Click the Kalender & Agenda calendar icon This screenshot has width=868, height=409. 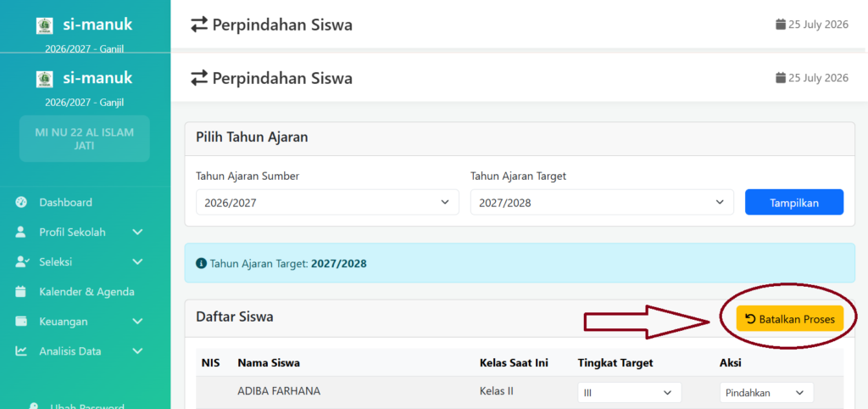click(21, 292)
